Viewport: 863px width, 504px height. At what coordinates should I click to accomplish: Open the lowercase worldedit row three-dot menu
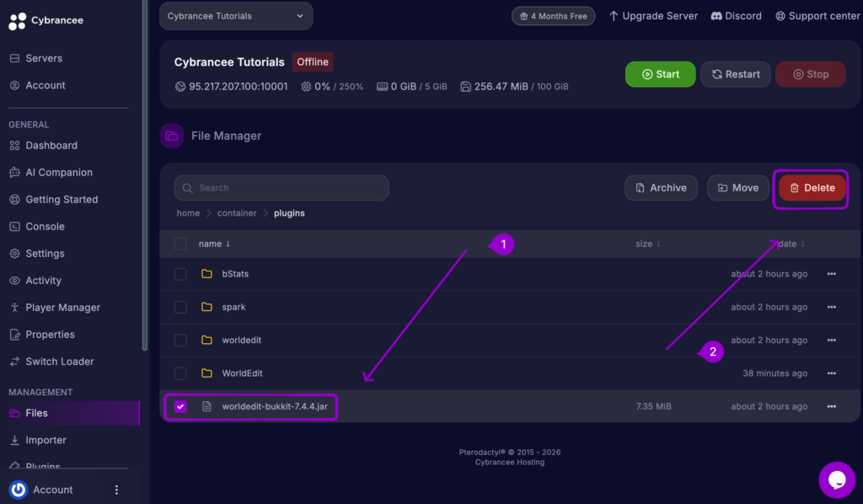pyautogui.click(x=831, y=340)
